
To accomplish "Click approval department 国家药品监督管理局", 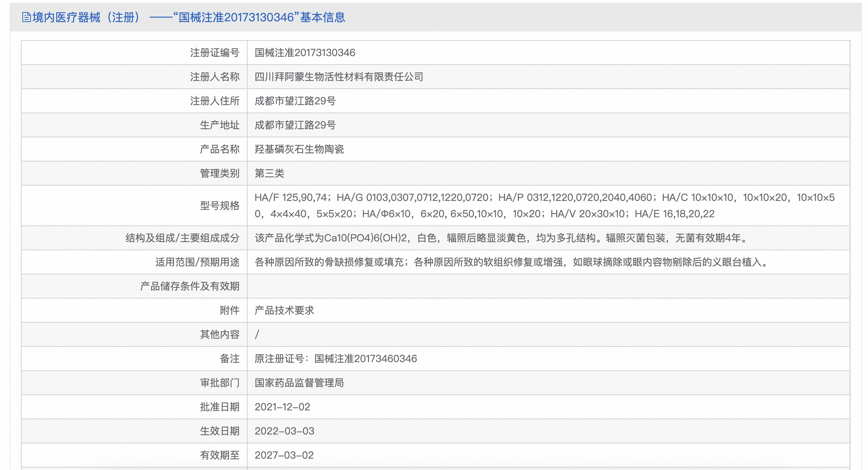I will tap(299, 383).
